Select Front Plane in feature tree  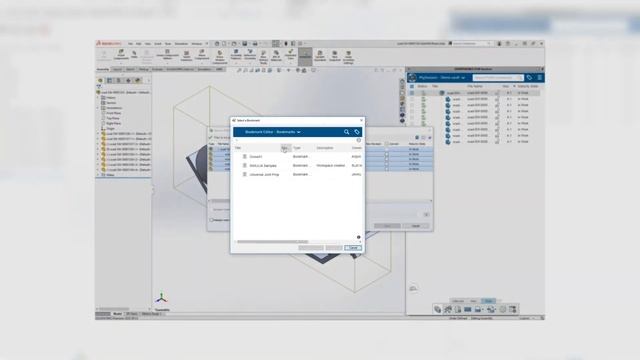click(113, 113)
